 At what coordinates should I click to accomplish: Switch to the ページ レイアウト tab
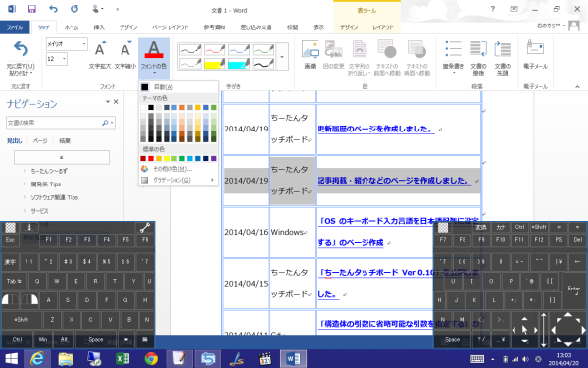click(171, 27)
